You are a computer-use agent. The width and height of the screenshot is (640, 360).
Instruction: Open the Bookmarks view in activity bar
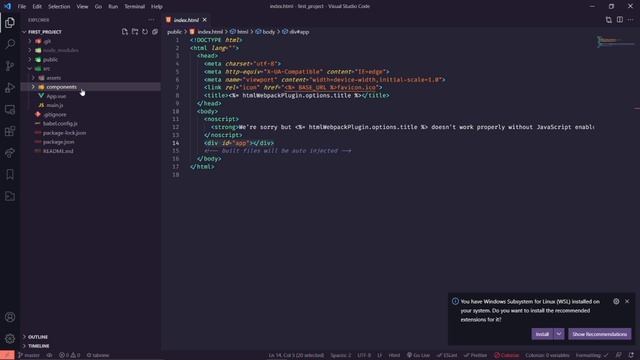coord(10,174)
